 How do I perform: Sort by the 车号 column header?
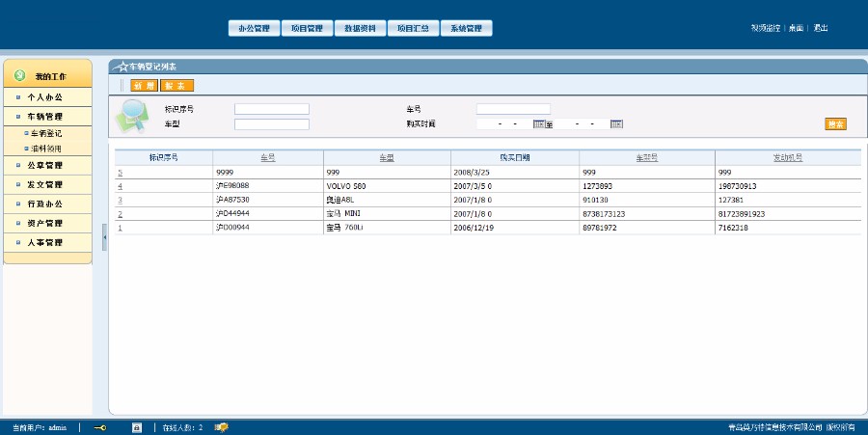268,158
